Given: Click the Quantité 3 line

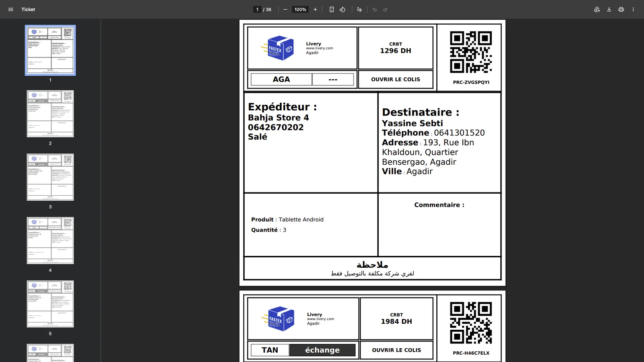Looking at the screenshot, I should pyautogui.click(x=268, y=230).
